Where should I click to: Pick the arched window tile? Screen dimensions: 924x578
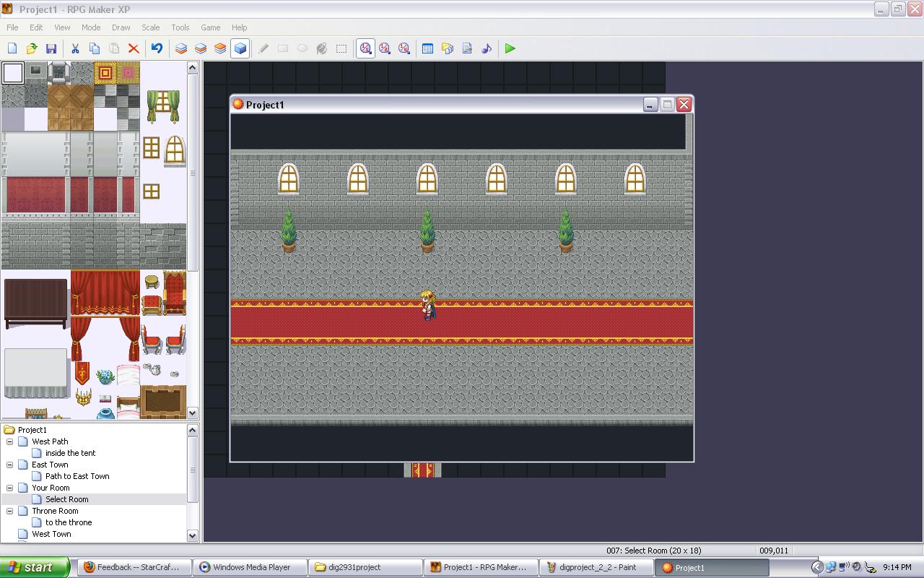tap(175, 150)
